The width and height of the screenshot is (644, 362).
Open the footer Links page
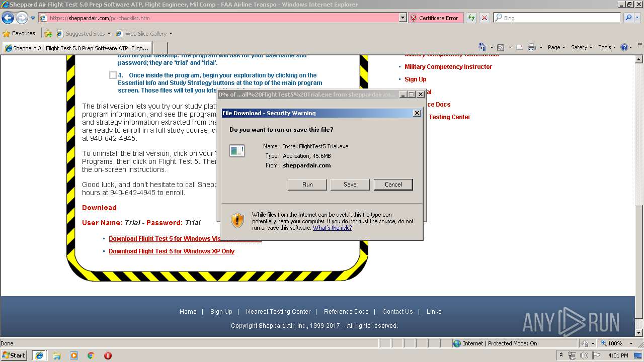click(x=434, y=312)
